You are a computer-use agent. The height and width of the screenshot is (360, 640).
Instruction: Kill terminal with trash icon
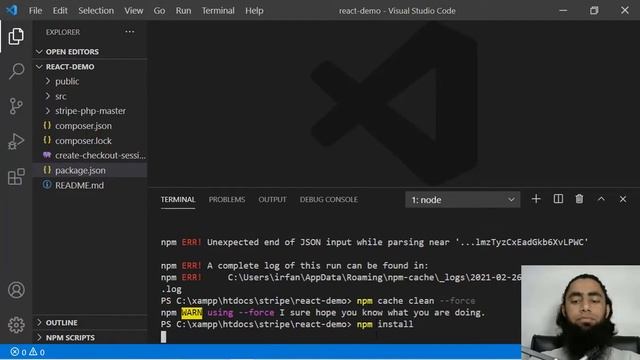coord(579,199)
